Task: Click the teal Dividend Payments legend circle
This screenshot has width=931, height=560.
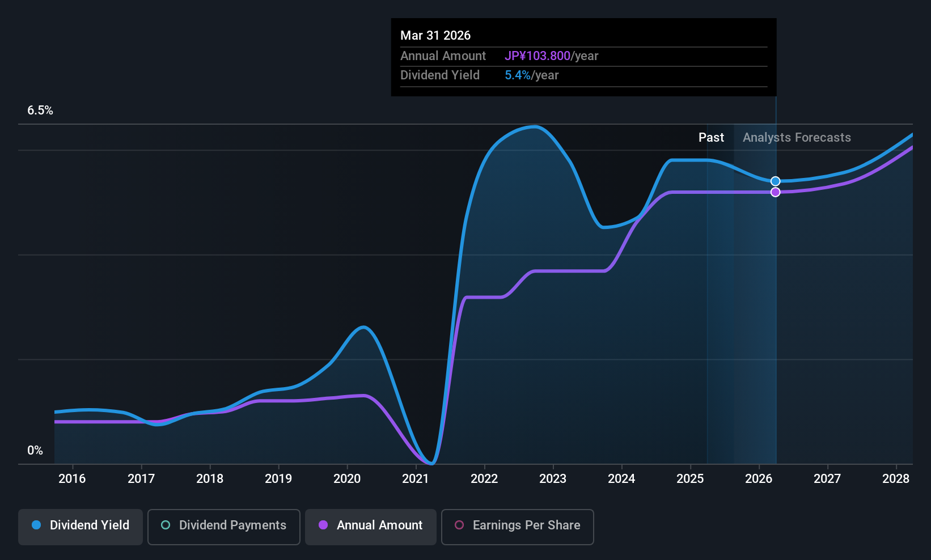Action: [166, 525]
